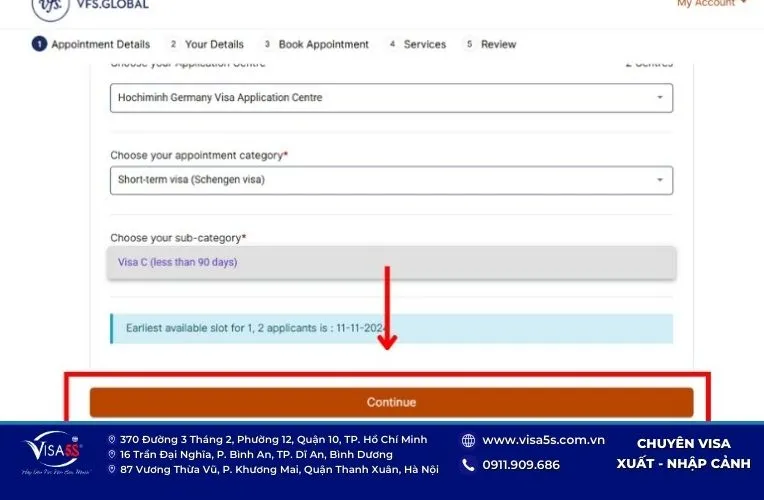Image resolution: width=764 pixels, height=500 pixels.
Task: Click location pin beside Bình Dương address
Action: tap(112, 455)
